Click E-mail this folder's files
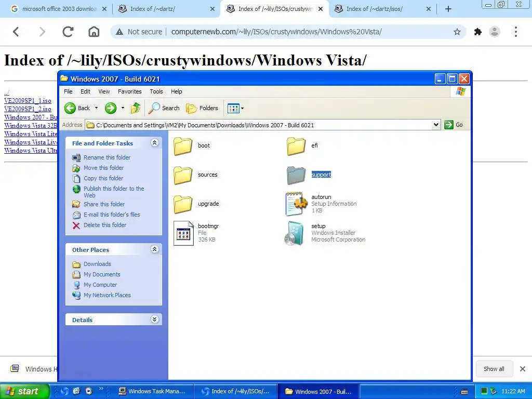Viewport: 532px width, 399px height. click(112, 215)
